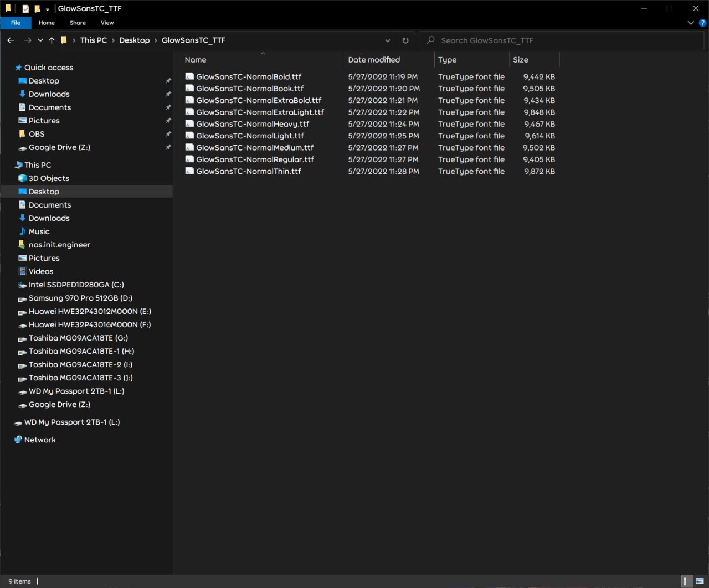Go back with the left arrow button
The width and height of the screenshot is (709, 588).
click(11, 40)
